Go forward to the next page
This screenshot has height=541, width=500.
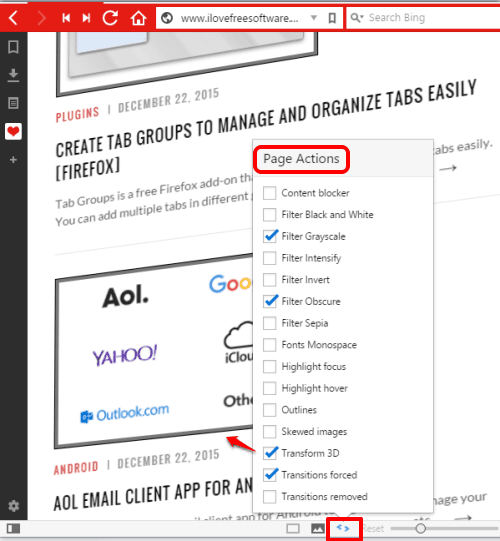(x=41, y=17)
